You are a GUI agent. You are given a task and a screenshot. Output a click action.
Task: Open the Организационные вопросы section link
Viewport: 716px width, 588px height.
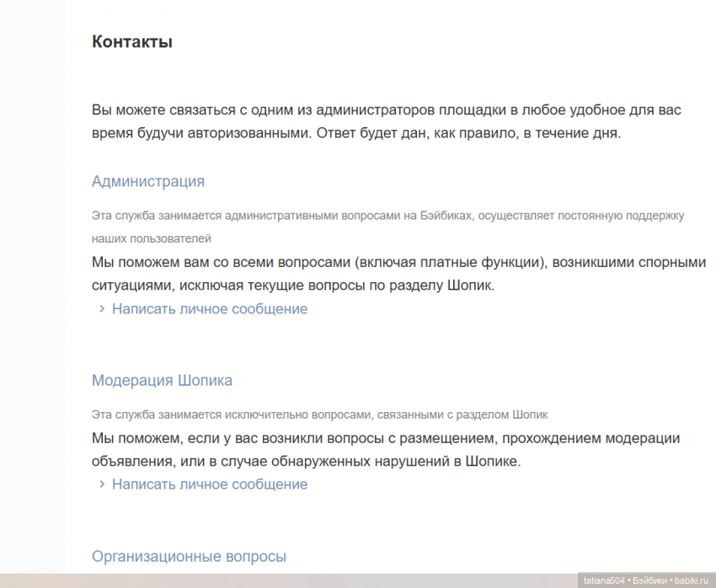coord(189,557)
